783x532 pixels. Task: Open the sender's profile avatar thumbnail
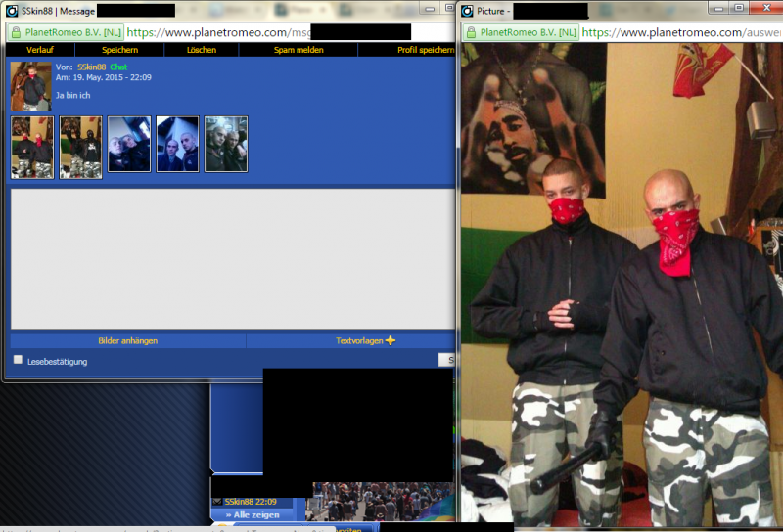pos(30,87)
